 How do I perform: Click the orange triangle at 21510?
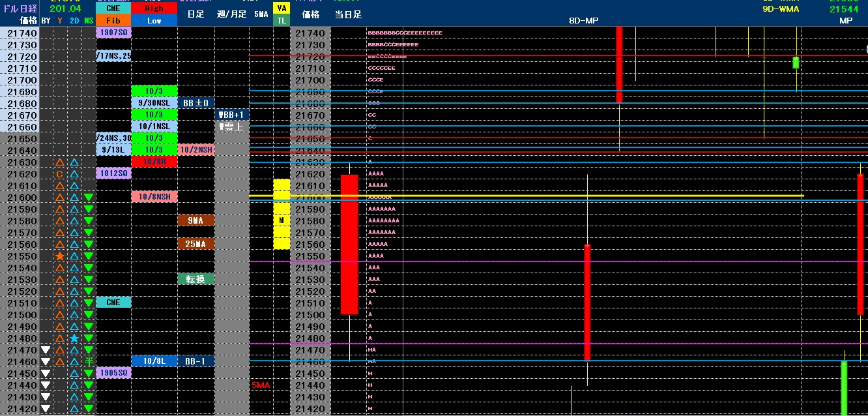click(59, 303)
